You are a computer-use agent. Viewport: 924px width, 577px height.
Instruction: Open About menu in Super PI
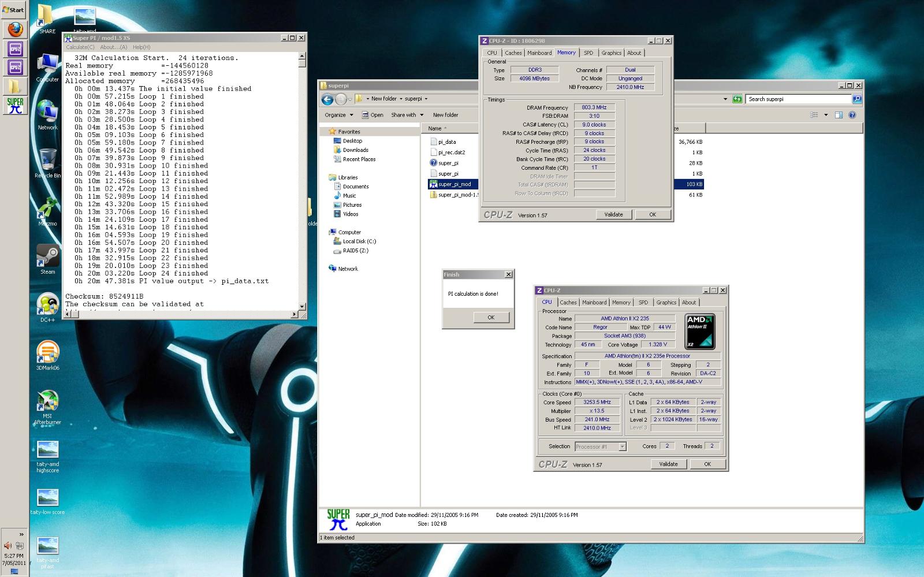click(x=113, y=47)
